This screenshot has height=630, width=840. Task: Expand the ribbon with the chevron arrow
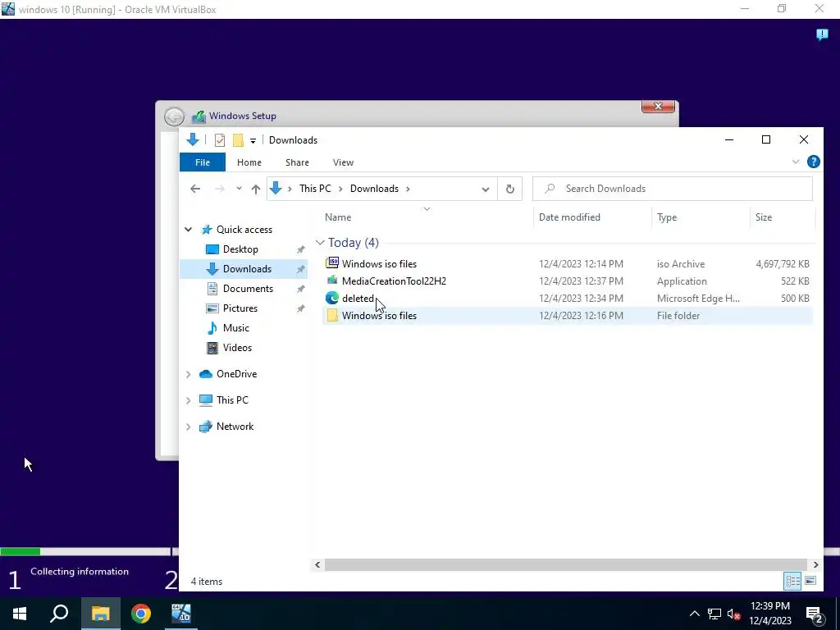click(796, 162)
